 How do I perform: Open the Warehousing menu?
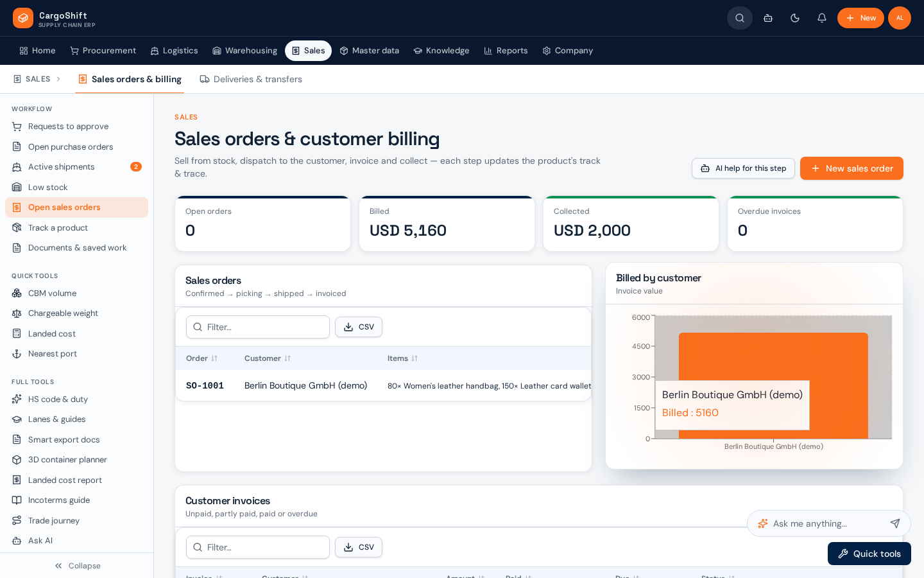click(245, 51)
